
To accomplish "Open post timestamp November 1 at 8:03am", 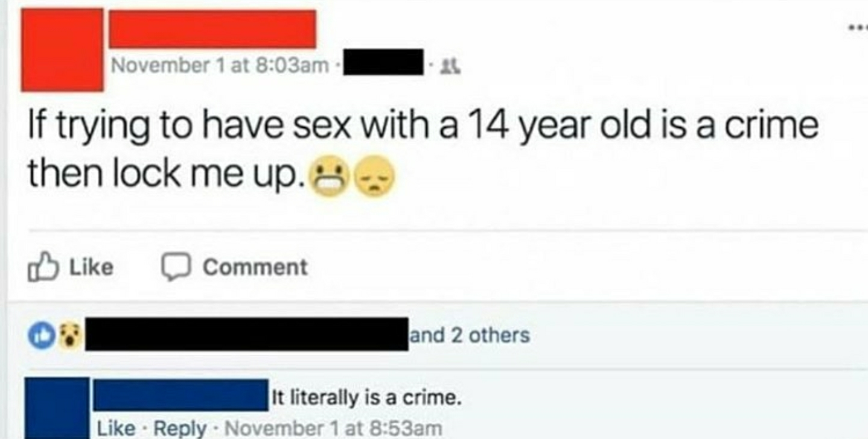I will [x=221, y=65].
